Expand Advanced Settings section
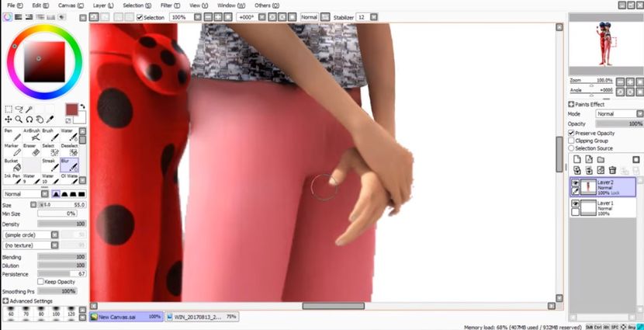The height and width of the screenshot is (330, 644). tap(5, 300)
